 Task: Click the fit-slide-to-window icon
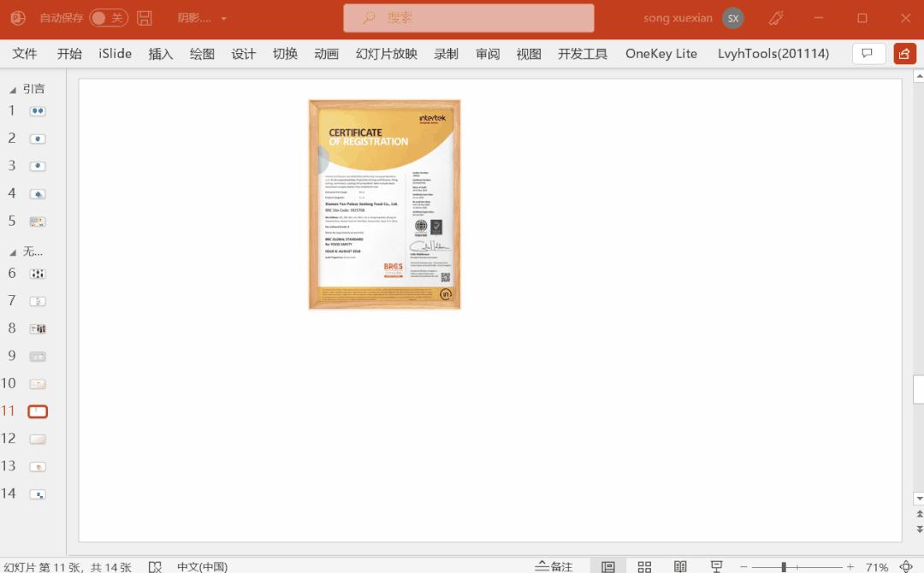coord(906,566)
